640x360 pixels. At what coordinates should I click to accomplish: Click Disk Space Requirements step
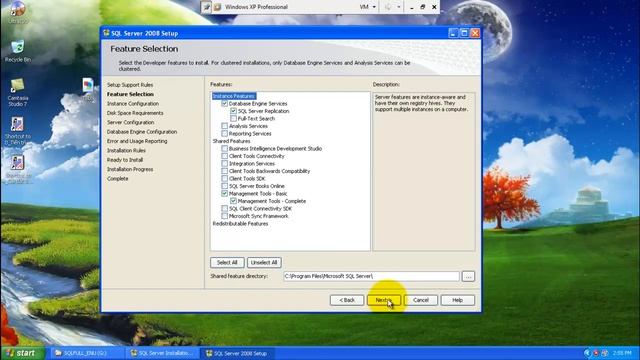point(135,113)
